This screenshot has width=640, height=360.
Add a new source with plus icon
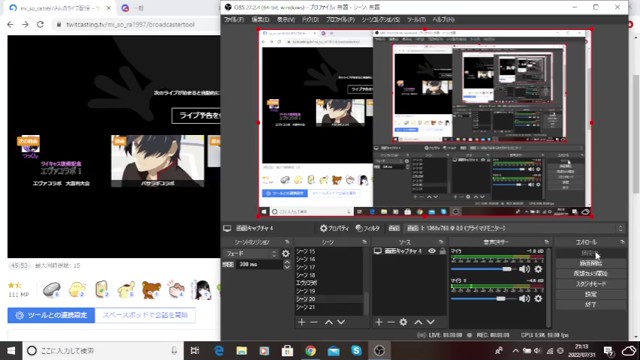379,322
